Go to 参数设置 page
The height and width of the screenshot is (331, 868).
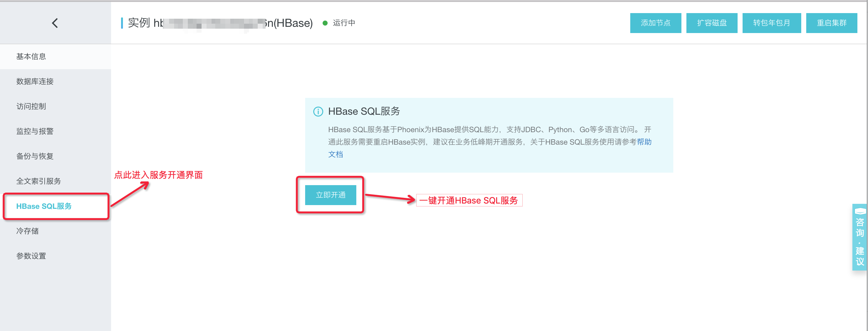pos(55,256)
